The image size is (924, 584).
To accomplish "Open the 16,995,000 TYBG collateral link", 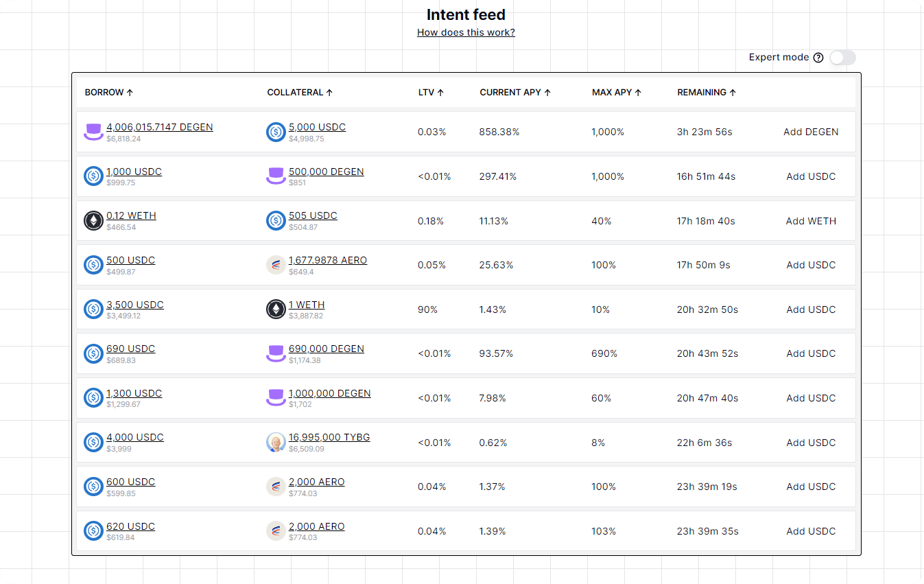I will [x=329, y=437].
